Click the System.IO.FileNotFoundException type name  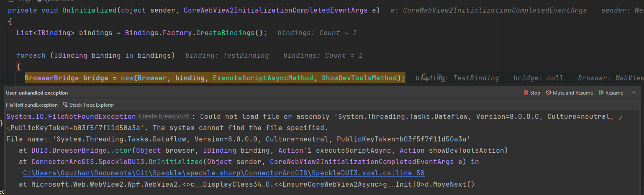[x=71, y=116]
